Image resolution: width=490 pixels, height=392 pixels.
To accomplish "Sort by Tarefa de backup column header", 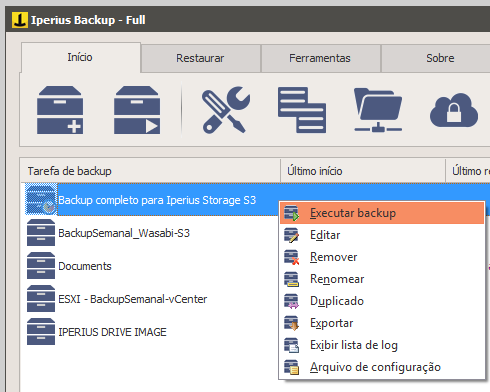I will (150, 171).
